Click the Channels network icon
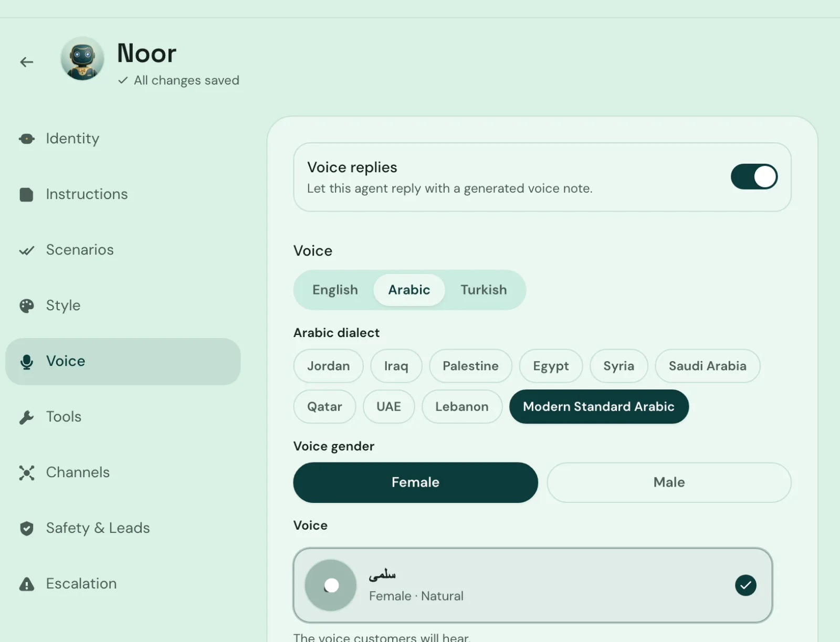Viewport: 840px width, 642px height. click(27, 473)
